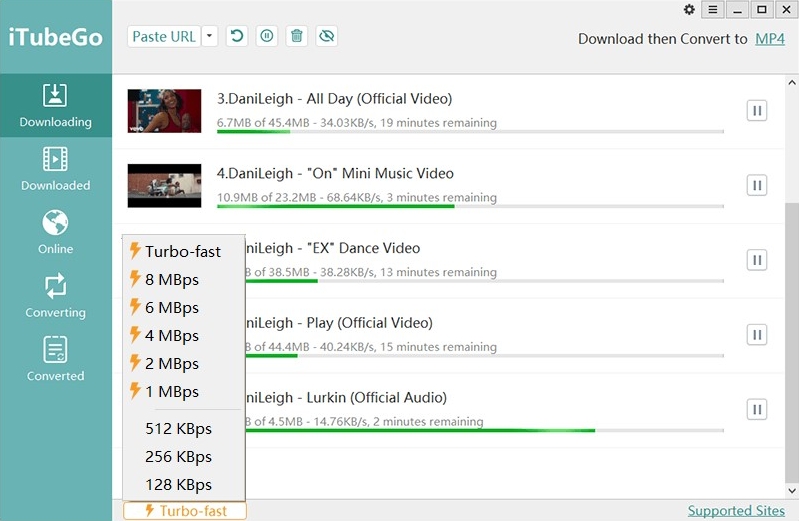Click the Lurkin download progress bar
Image resolution: width=799 pixels, height=521 pixels.
[484, 430]
